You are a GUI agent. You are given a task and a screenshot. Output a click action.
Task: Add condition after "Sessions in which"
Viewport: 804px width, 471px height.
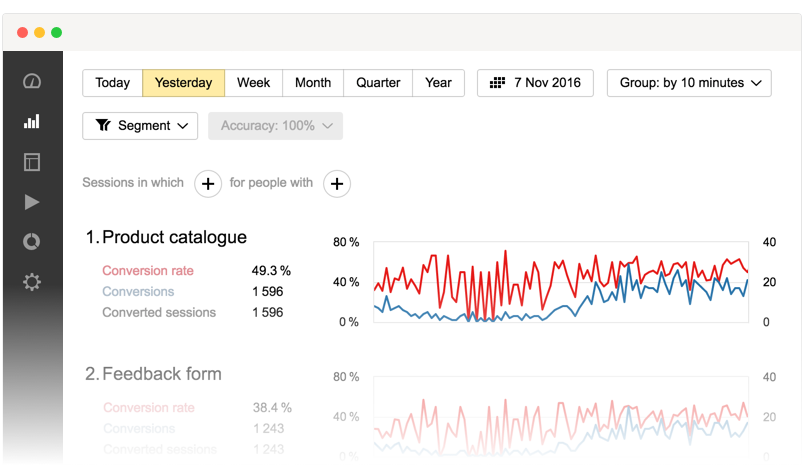[x=207, y=183]
